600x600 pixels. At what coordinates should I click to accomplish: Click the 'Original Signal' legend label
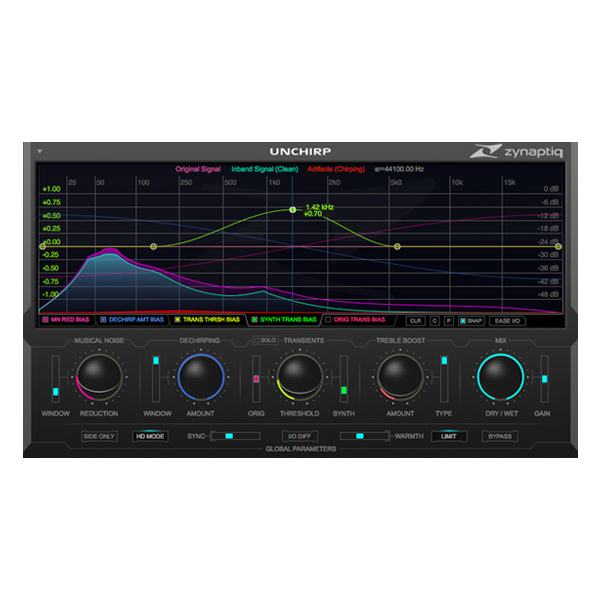[x=198, y=169]
